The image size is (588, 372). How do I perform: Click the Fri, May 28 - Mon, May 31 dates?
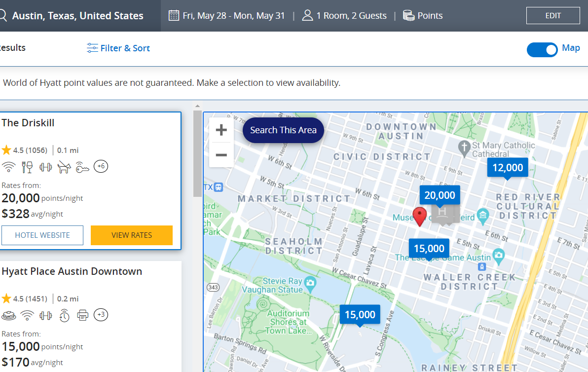tap(234, 16)
